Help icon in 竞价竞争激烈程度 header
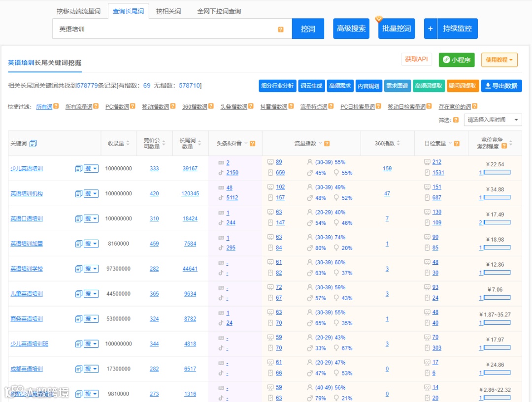Image resolution: width=532 pixels, height=402 pixels. click(504, 146)
